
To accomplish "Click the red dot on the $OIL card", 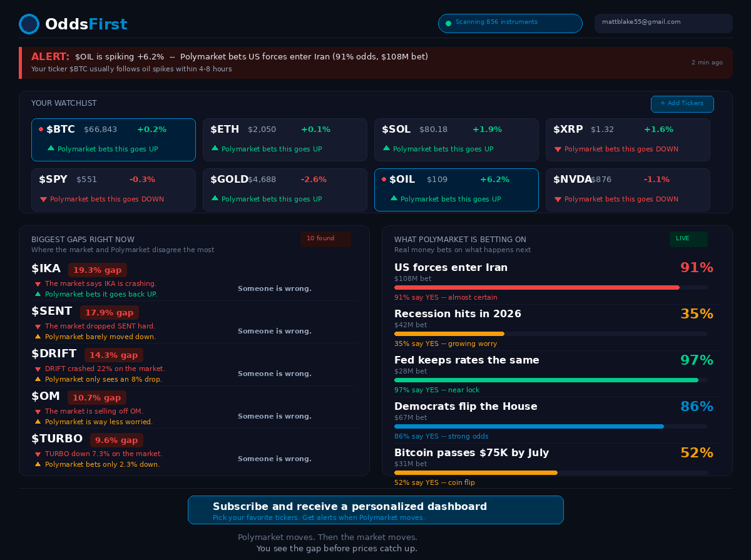I will [x=384, y=180].
